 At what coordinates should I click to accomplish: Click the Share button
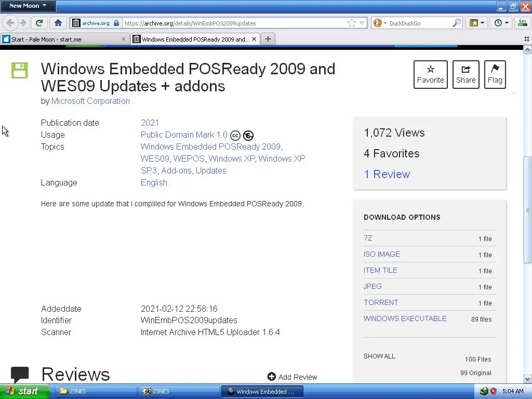466,75
